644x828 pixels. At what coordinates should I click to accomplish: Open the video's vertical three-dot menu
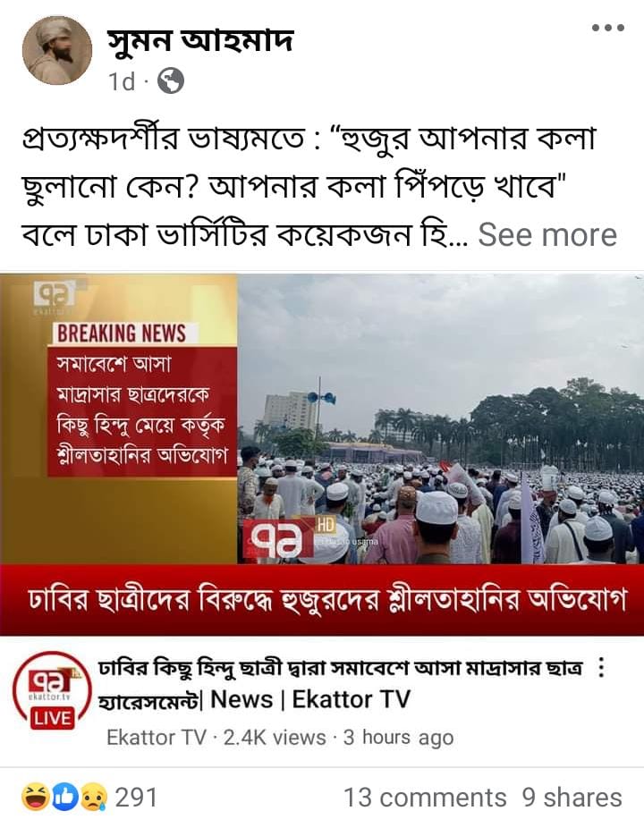click(x=601, y=667)
